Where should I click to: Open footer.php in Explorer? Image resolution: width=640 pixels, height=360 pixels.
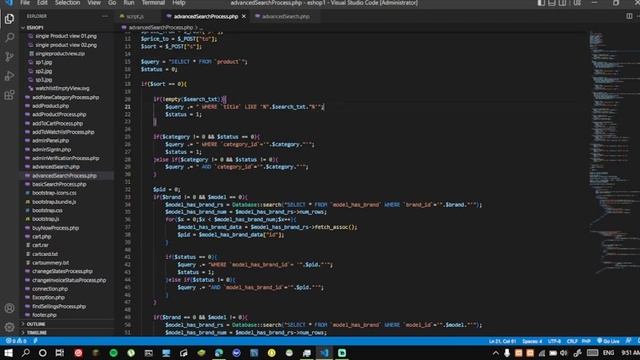click(67, 315)
